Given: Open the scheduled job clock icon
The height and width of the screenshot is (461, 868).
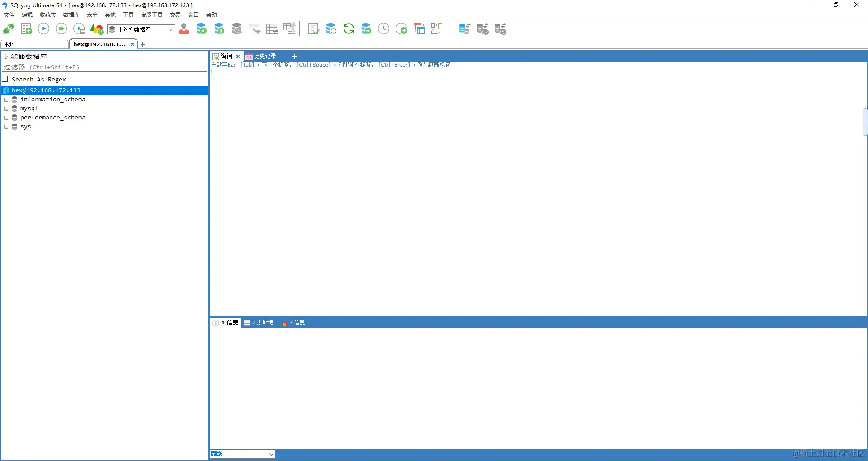Looking at the screenshot, I should coord(384,29).
